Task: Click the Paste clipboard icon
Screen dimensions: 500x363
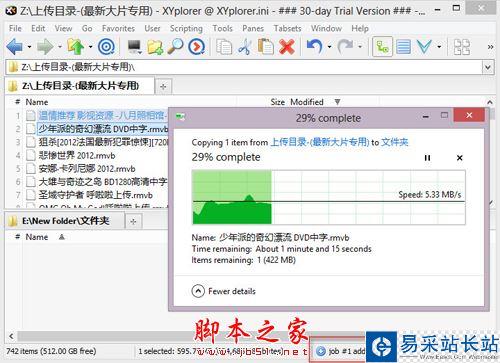Action: 266,47
